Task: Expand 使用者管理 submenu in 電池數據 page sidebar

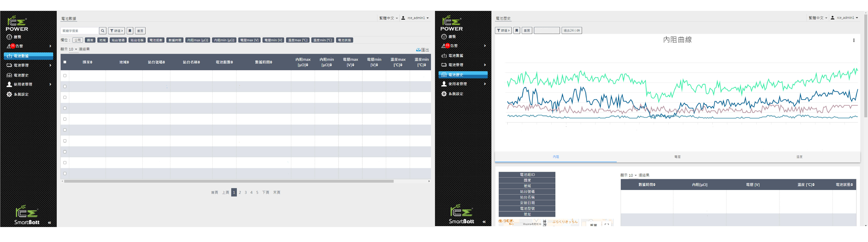Action: [50, 84]
